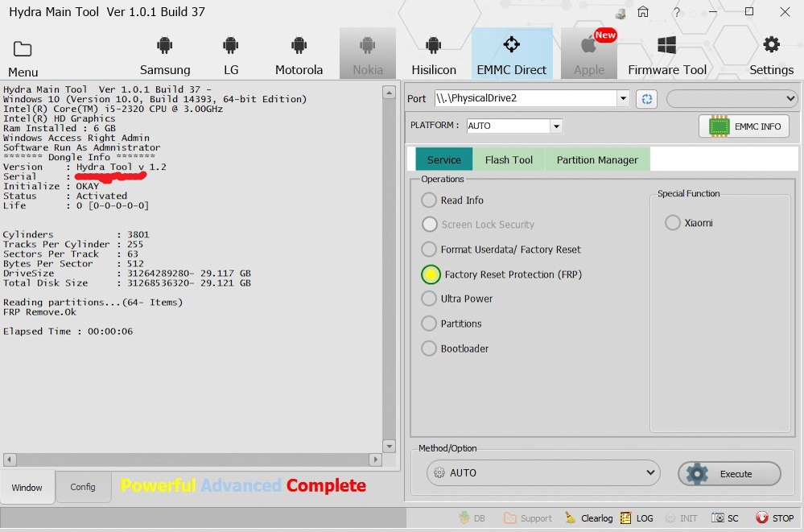Viewport: 804px width, 532px height.
Task: Expand the PLATFORM AUTO dropdown
Action: tap(556, 126)
